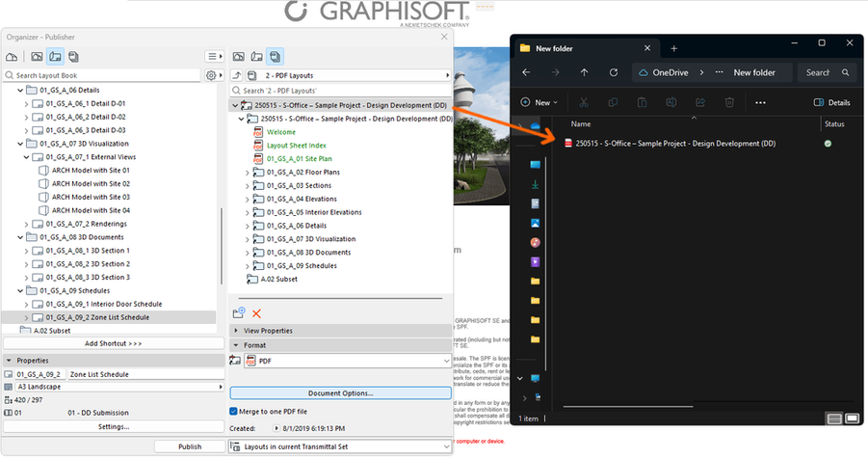Image resolution: width=868 pixels, height=459 pixels.
Task: Click the Publish button
Action: (190, 446)
